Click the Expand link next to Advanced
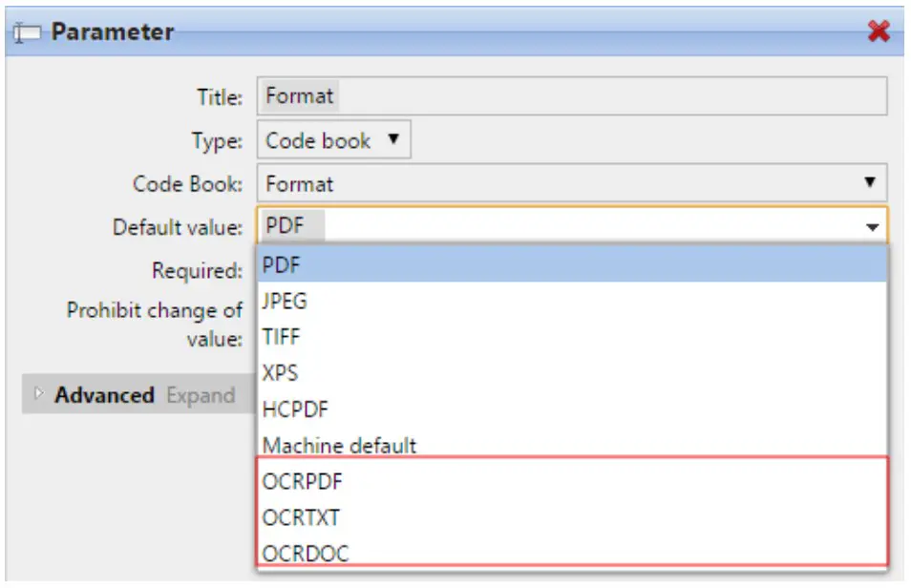This screenshot has width=911, height=588. pos(201,395)
